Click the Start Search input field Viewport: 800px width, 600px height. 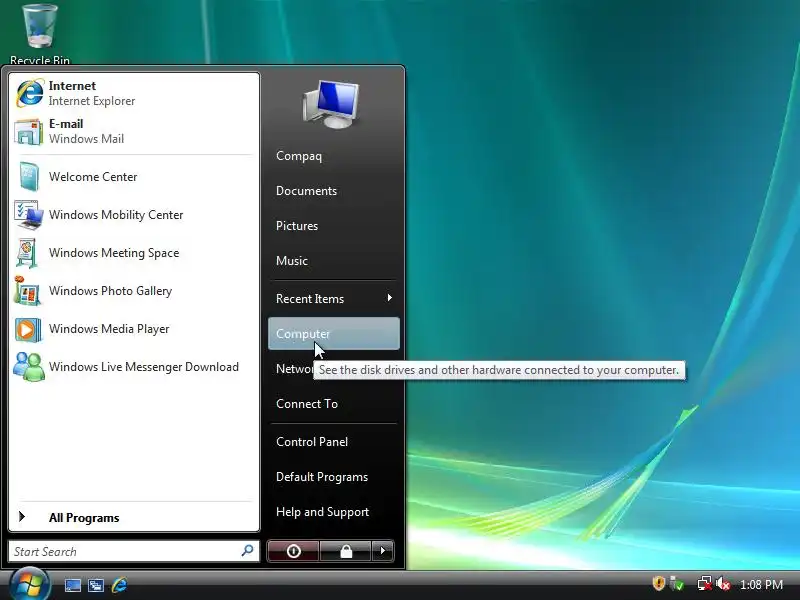[134, 551]
